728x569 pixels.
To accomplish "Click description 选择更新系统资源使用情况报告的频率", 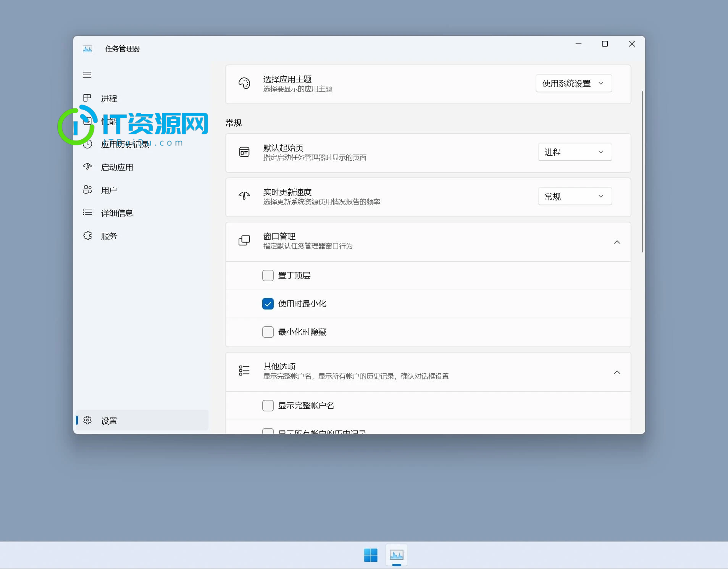I will (322, 202).
